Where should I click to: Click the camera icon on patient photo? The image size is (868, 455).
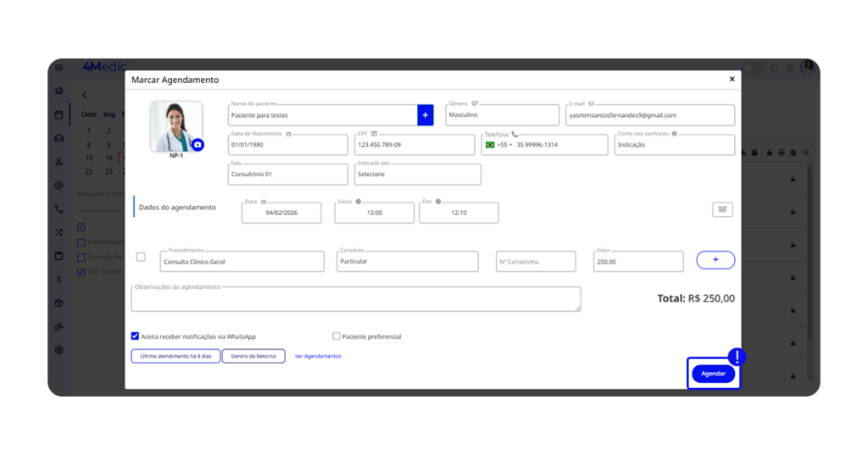[x=198, y=145]
